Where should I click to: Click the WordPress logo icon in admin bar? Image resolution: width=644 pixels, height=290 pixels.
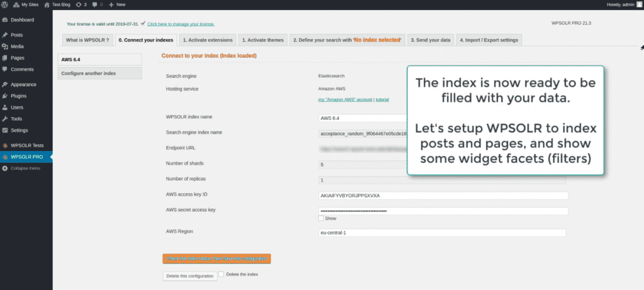(5, 4)
